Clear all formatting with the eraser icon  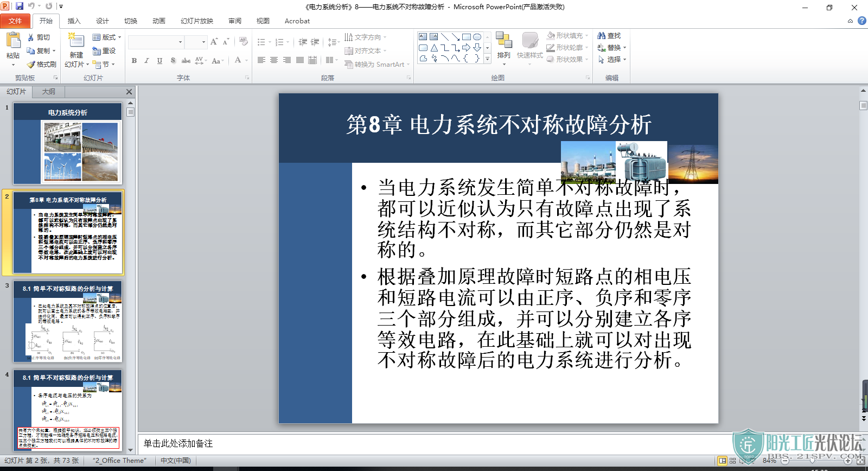pyautogui.click(x=243, y=42)
